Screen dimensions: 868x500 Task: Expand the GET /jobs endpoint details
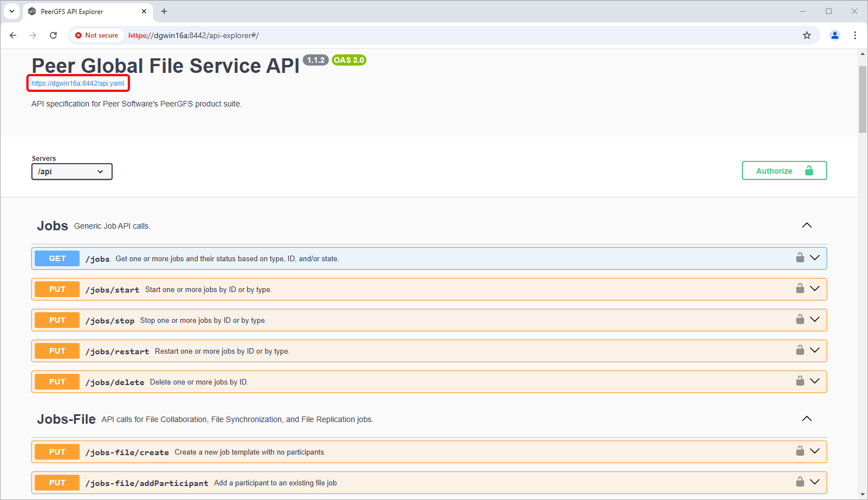(x=814, y=258)
